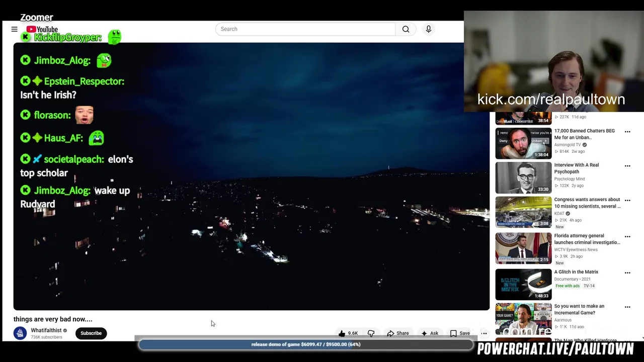This screenshot has width=644, height=362.
Task: Save the video to a playlist
Action: (460, 333)
